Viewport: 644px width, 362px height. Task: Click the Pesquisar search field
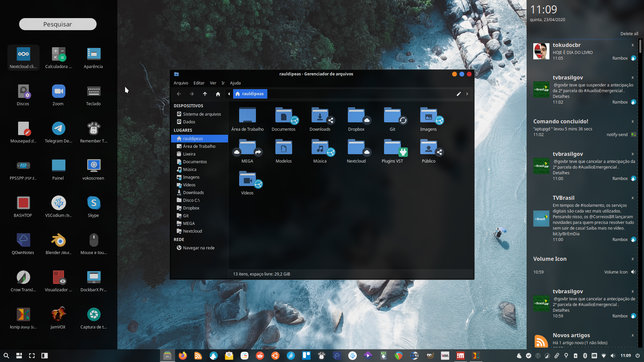[58, 24]
